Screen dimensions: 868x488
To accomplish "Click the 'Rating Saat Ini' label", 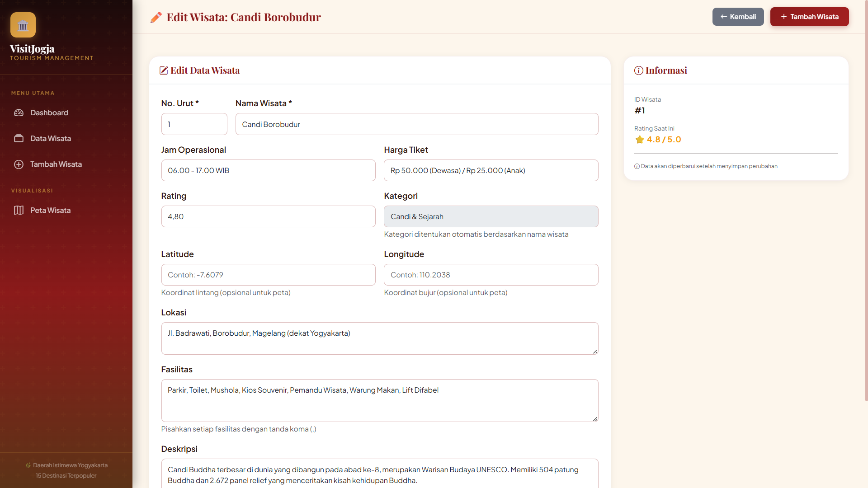I will (x=654, y=128).
